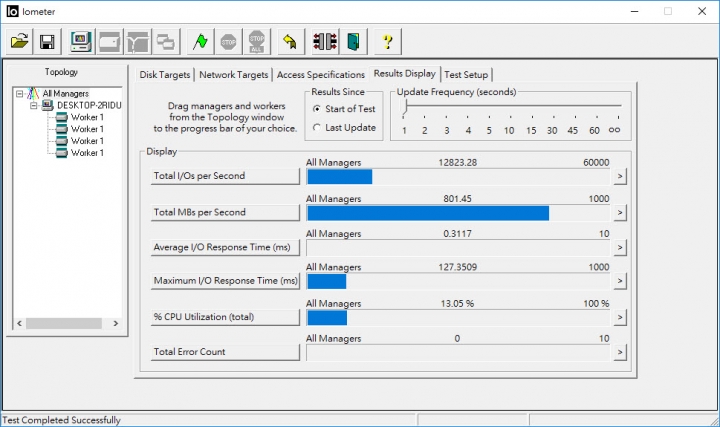Image resolution: width=720 pixels, height=427 pixels.
Task: Disconnect the selected manager or worker
Action: [x=325, y=42]
